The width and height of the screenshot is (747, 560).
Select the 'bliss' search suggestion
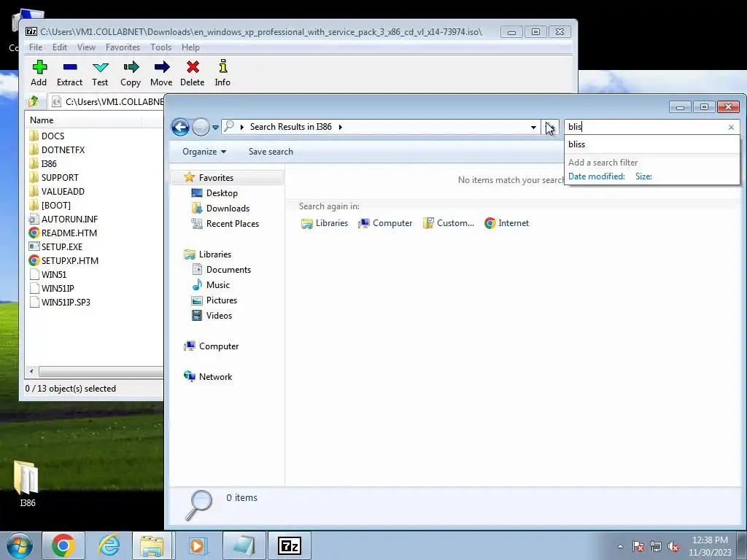click(x=651, y=144)
